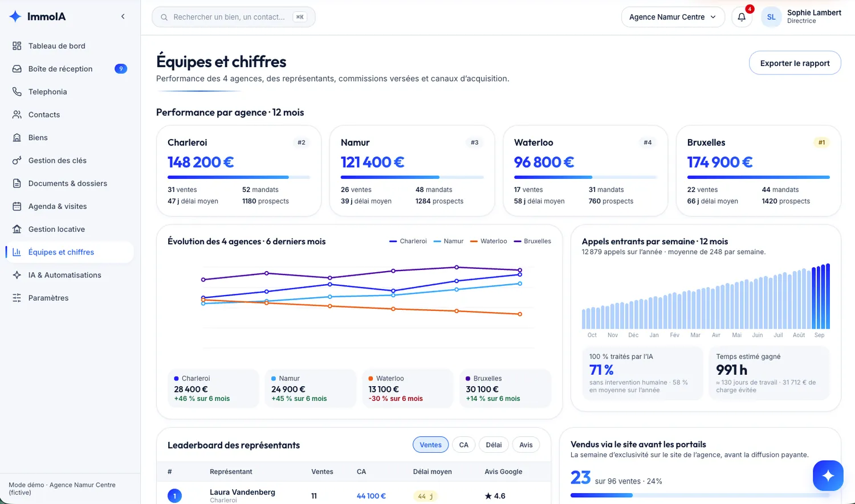
Task: Click the Namur #3 rank badge
Action: (x=475, y=142)
